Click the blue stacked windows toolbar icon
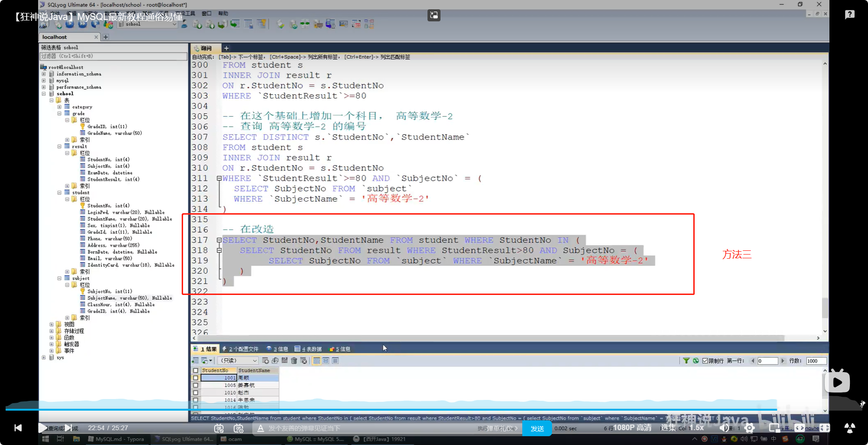Screen dimensions: 868x445 pyautogui.click(x=331, y=24)
